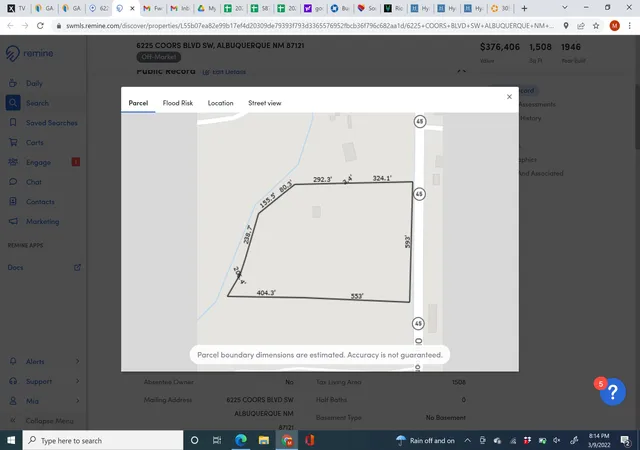Open Docs external link icon
Image resolution: width=640 pixels, height=450 pixels.
point(77,267)
